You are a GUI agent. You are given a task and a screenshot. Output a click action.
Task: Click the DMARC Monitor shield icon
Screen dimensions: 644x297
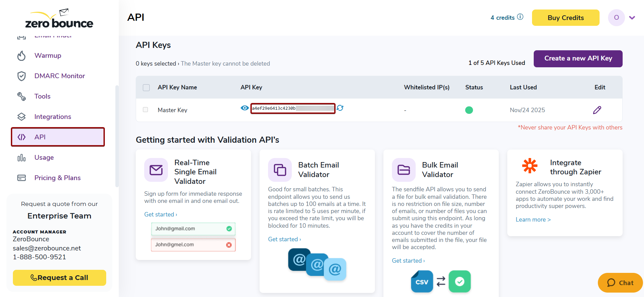[21, 76]
